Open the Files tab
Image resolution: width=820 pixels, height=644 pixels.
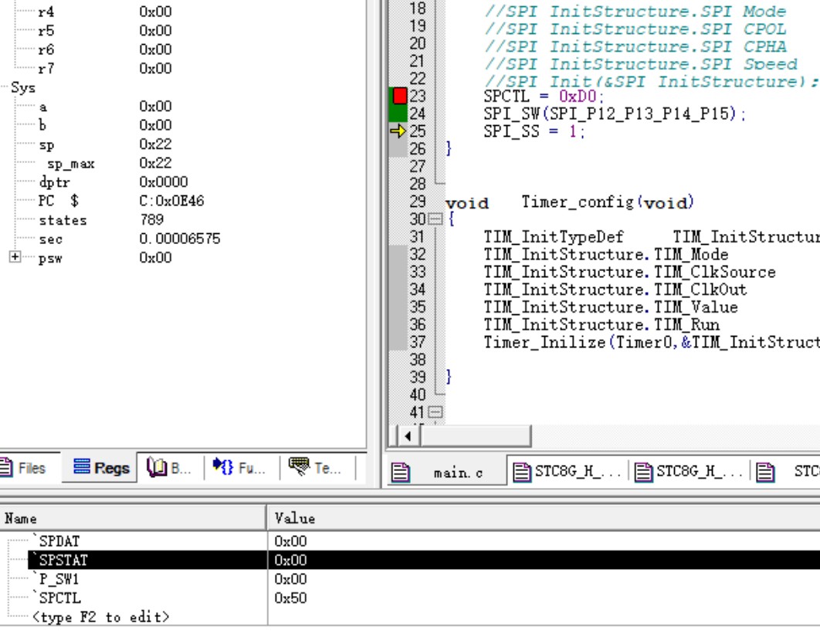tap(23, 468)
